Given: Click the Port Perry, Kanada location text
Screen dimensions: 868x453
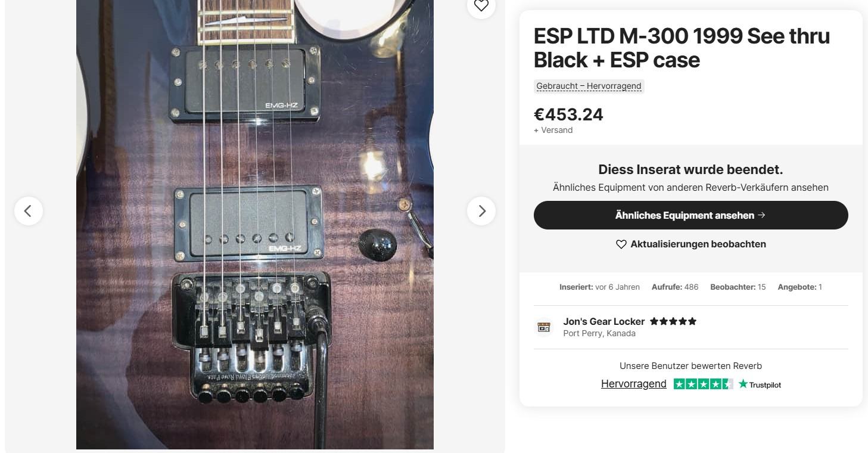Looking at the screenshot, I should coord(599,333).
